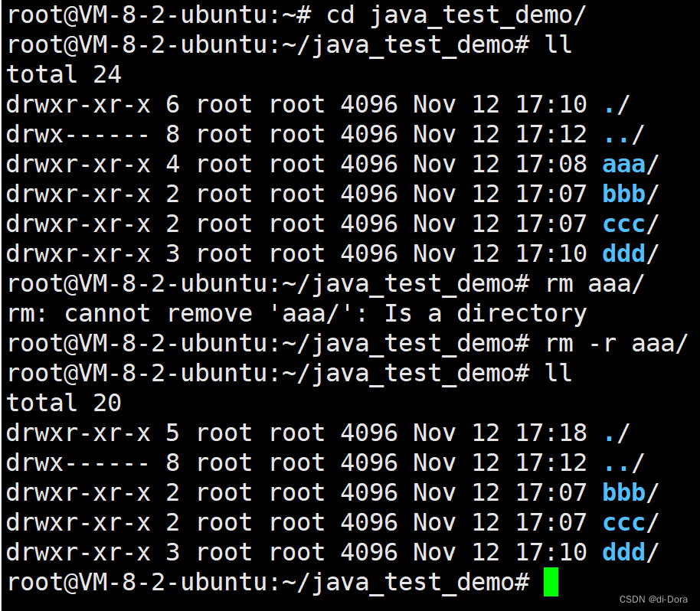
Task: Click the error text 'Is a directory'
Action: [486, 313]
